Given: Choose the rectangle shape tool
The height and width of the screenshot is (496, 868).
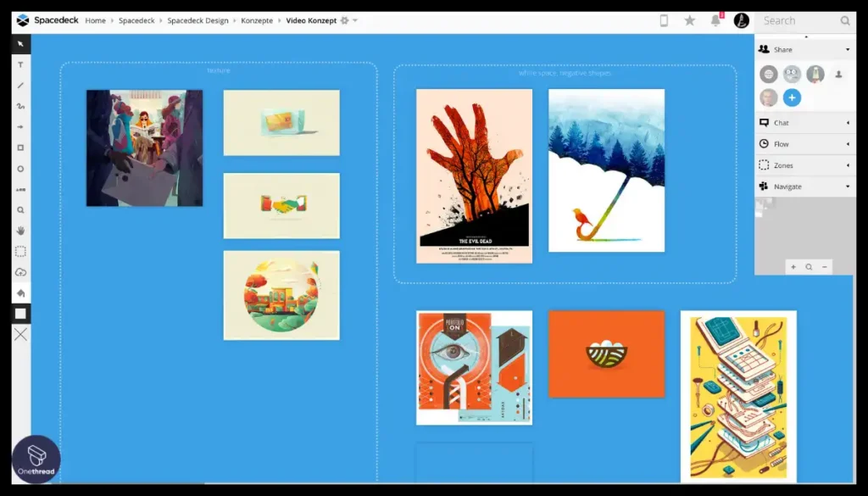Looking at the screenshot, I should [x=20, y=148].
